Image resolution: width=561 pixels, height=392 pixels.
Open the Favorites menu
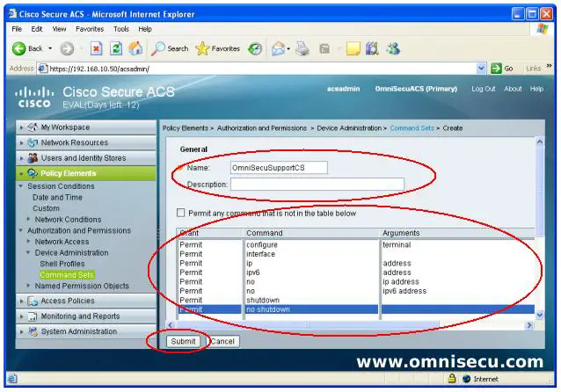tap(90, 29)
